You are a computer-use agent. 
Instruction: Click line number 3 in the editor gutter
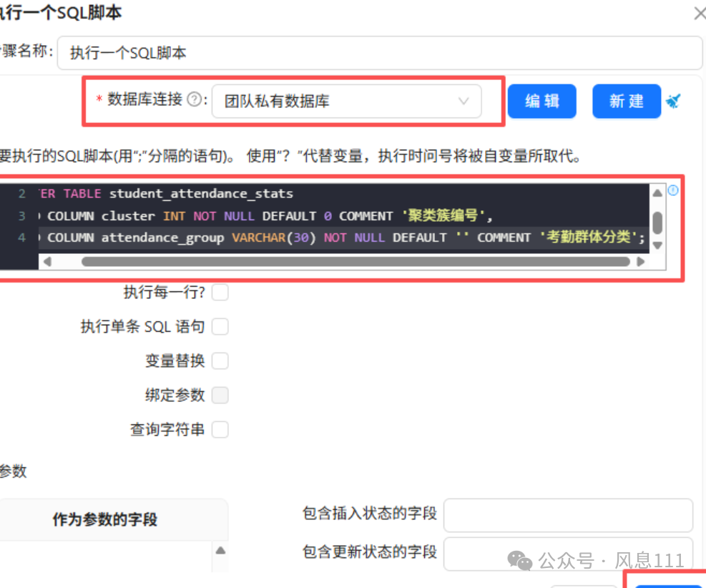coord(21,216)
